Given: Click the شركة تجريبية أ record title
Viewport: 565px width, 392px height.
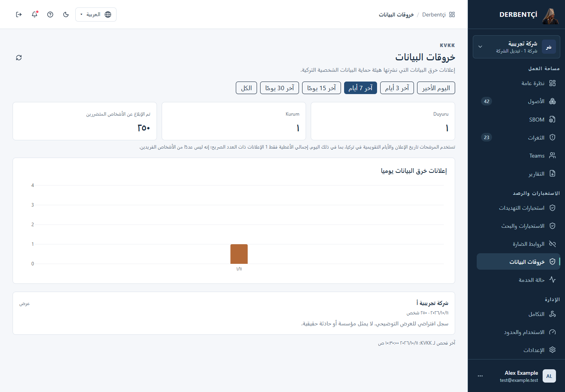Looking at the screenshot, I should click(432, 303).
